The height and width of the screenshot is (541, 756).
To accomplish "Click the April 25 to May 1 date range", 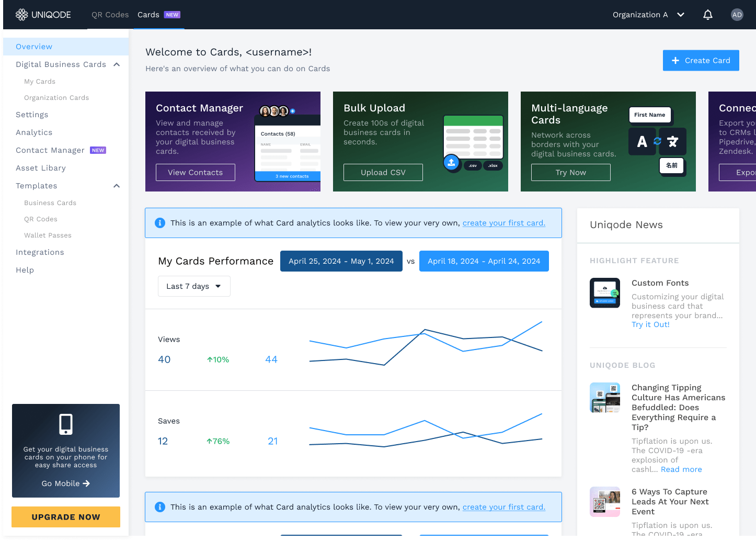I will point(341,261).
